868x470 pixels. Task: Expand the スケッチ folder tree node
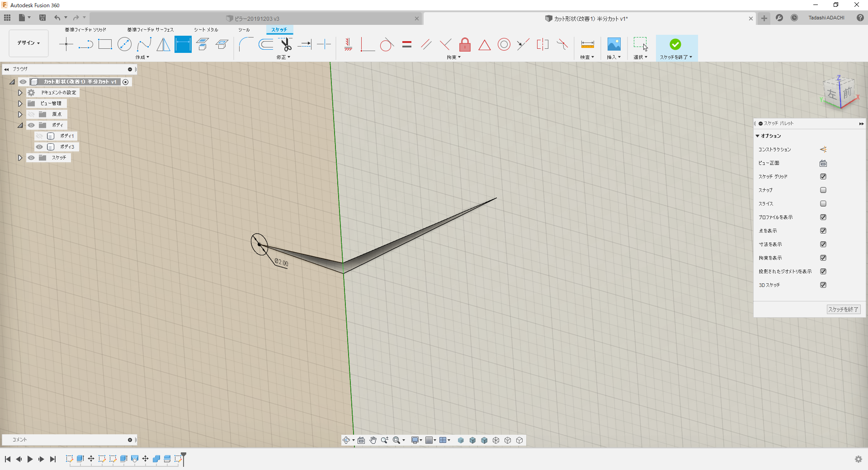coord(20,158)
